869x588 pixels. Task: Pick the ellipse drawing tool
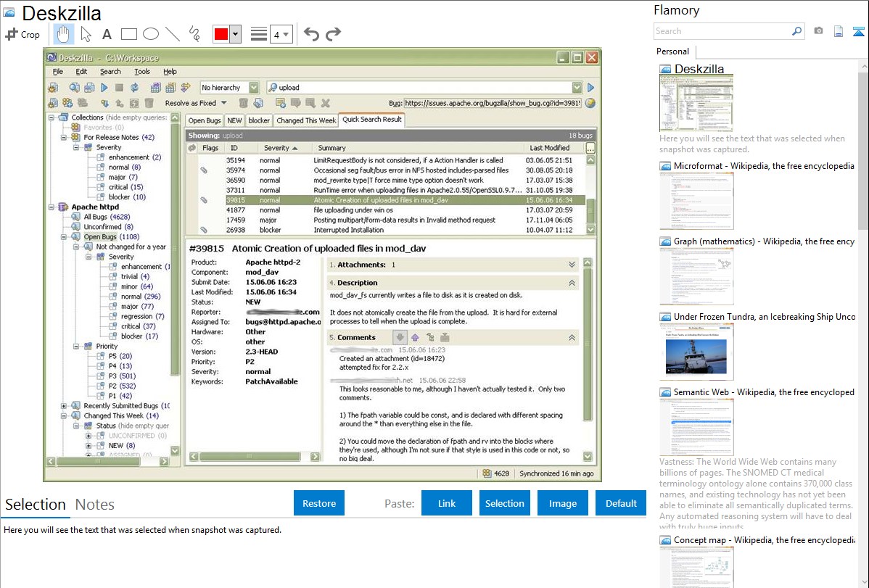click(151, 34)
